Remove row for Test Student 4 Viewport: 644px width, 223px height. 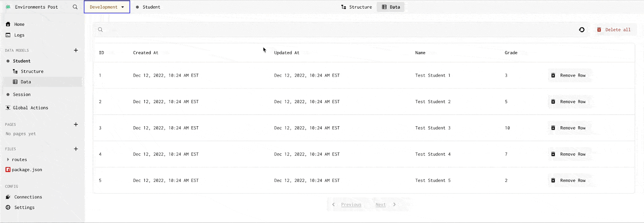pos(569,154)
